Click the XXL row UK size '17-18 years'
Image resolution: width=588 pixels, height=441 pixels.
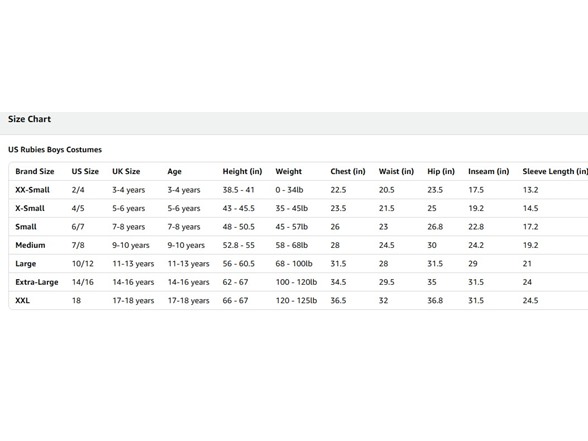coord(133,301)
